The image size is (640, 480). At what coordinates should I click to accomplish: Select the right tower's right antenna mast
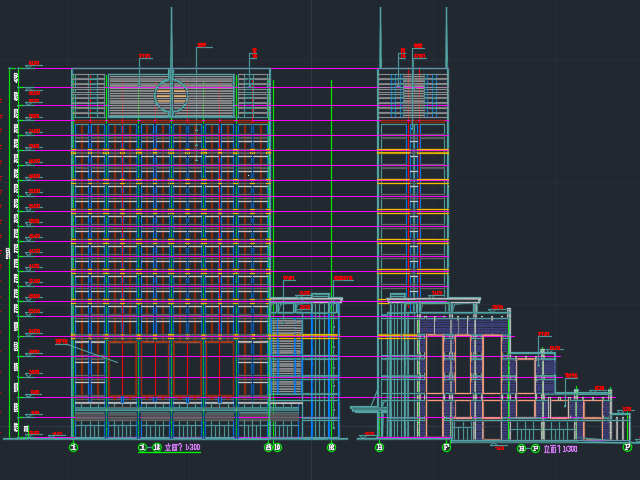(446, 35)
